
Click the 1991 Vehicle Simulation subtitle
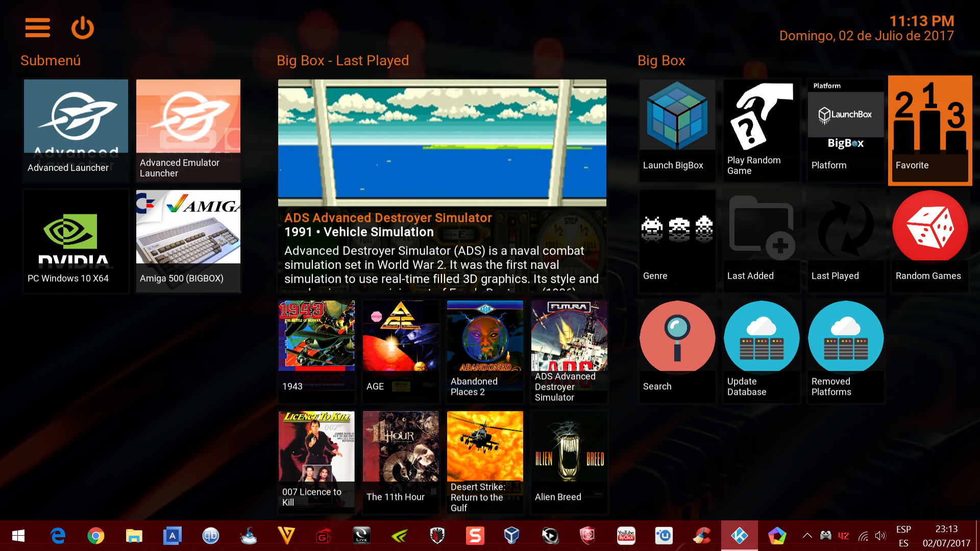click(x=359, y=232)
